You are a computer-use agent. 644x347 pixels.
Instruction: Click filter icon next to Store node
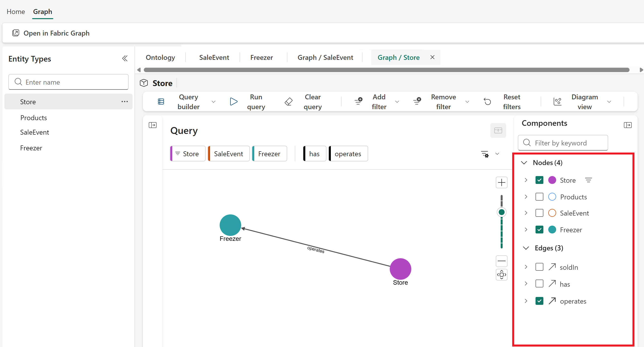click(x=588, y=180)
